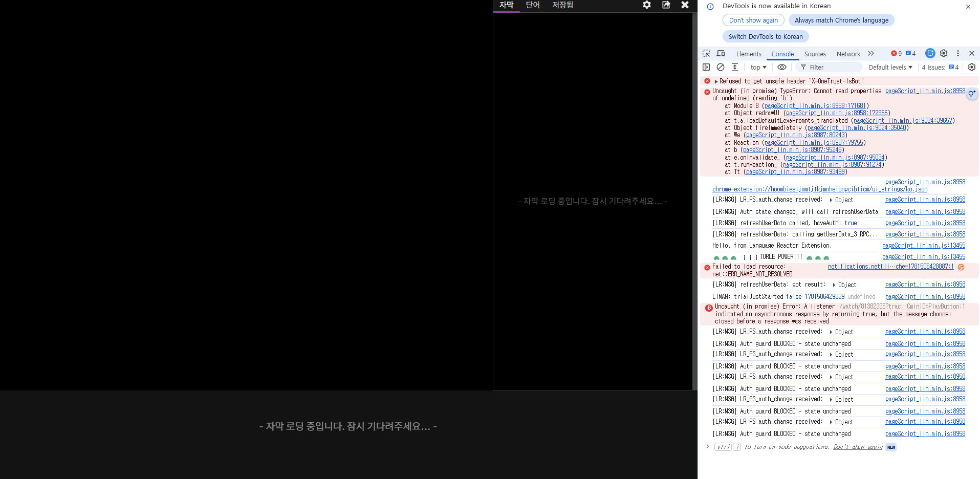This screenshot has height=479, width=980.
Task: Open the /watch/81382335 source link
Action: (902, 306)
